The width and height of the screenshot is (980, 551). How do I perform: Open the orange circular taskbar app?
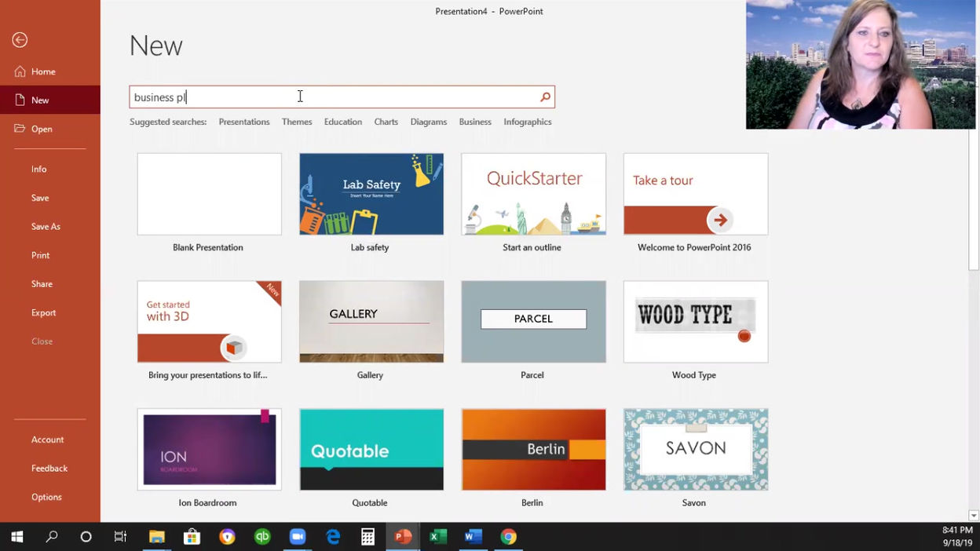227,537
